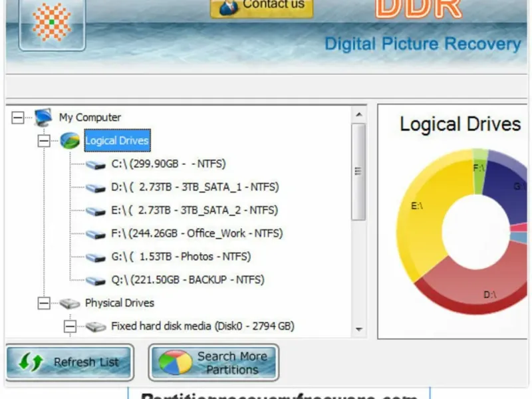The width and height of the screenshot is (532, 399).
Task: Click the pie chart icon on Search button
Action: click(175, 362)
